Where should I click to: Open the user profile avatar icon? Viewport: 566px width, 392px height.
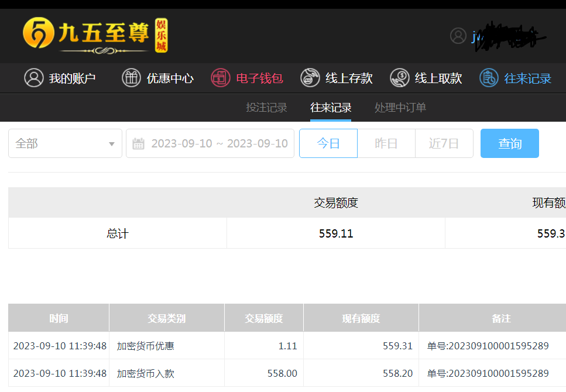458,36
